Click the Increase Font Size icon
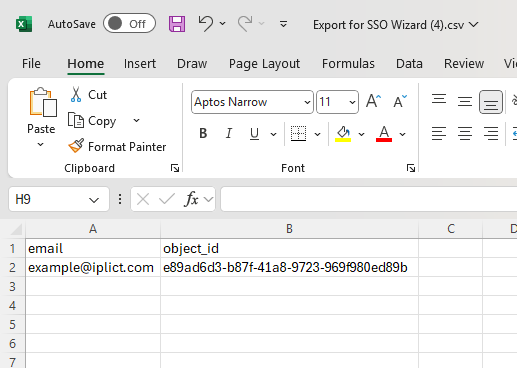517x368 pixels. [x=373, y=101]
